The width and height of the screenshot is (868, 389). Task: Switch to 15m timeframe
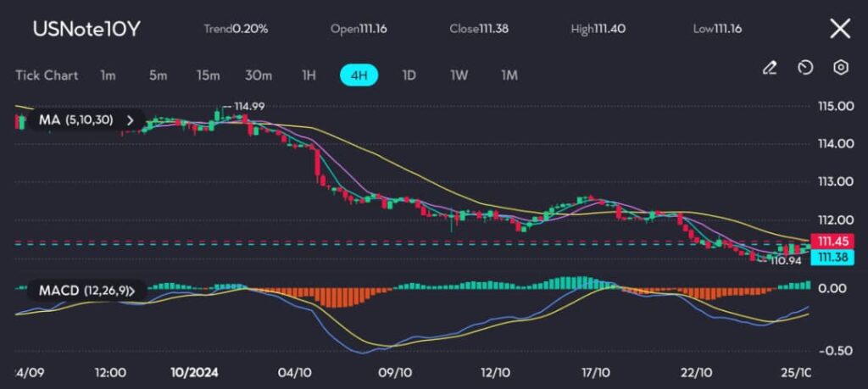coord(208,75)
